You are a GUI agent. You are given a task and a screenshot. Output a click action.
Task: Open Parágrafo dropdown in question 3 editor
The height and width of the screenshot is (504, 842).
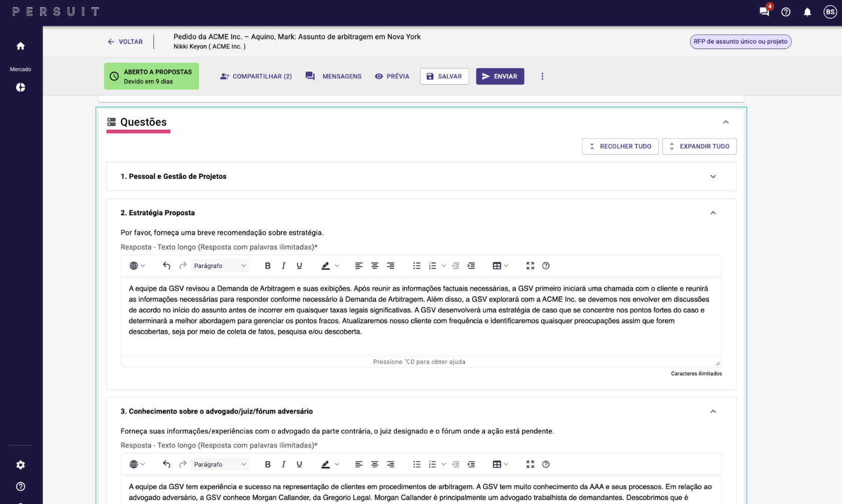coord(220,464)
